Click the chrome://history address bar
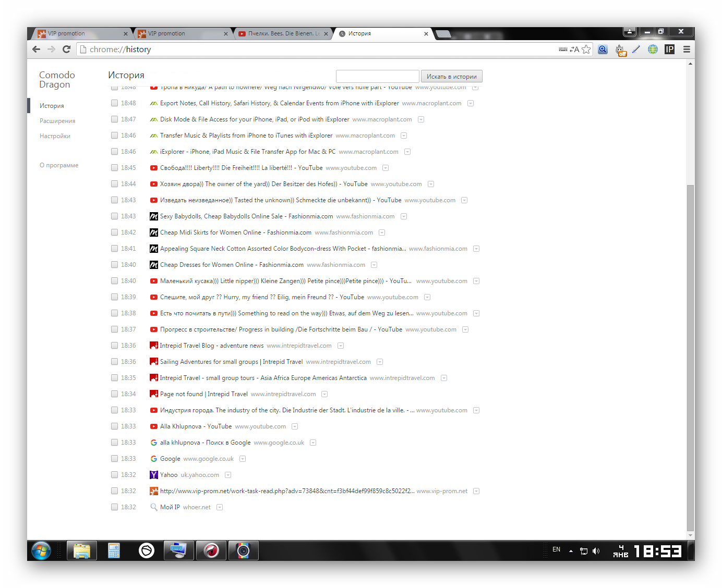 click(317, 49)
